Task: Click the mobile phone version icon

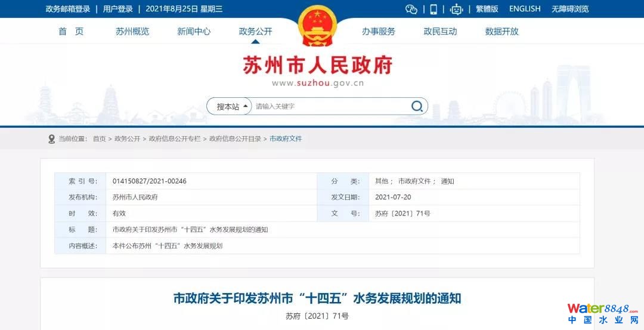Action: tap(434, 9)
